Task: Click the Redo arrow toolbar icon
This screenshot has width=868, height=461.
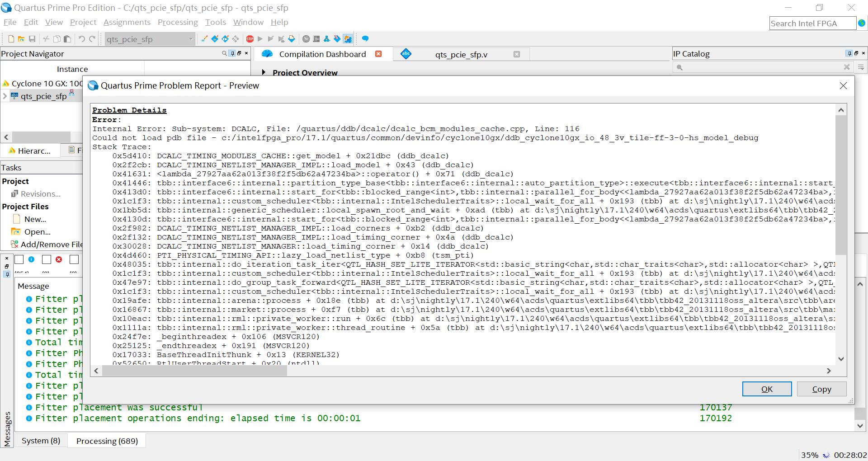Action: [x=92, y=39]
